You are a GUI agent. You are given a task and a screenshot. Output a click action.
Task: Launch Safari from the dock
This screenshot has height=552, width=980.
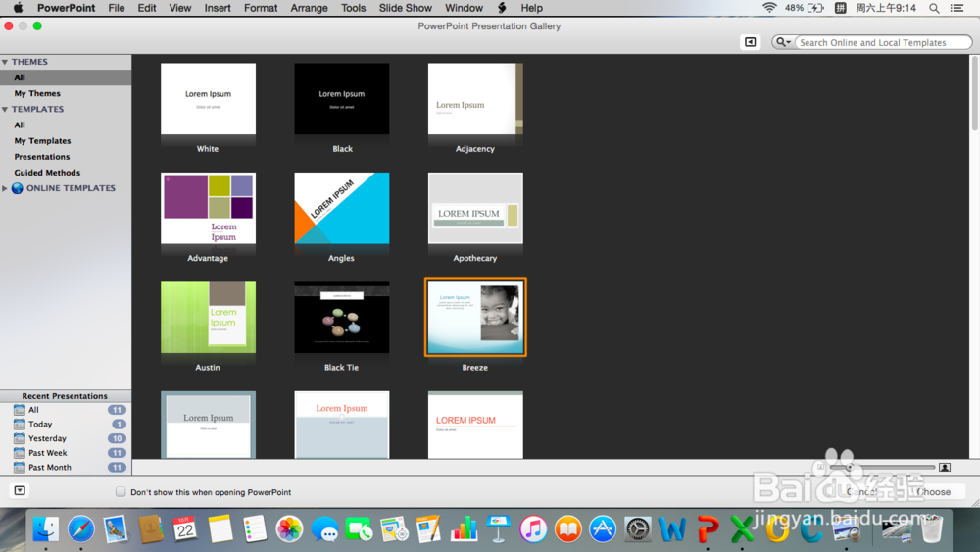[x=81, y=529]
